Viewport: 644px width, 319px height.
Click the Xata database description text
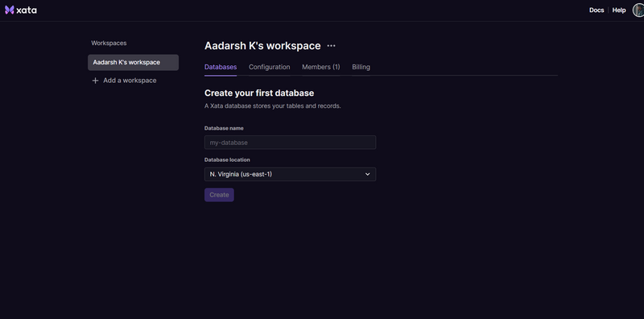[x=273, y=106]
